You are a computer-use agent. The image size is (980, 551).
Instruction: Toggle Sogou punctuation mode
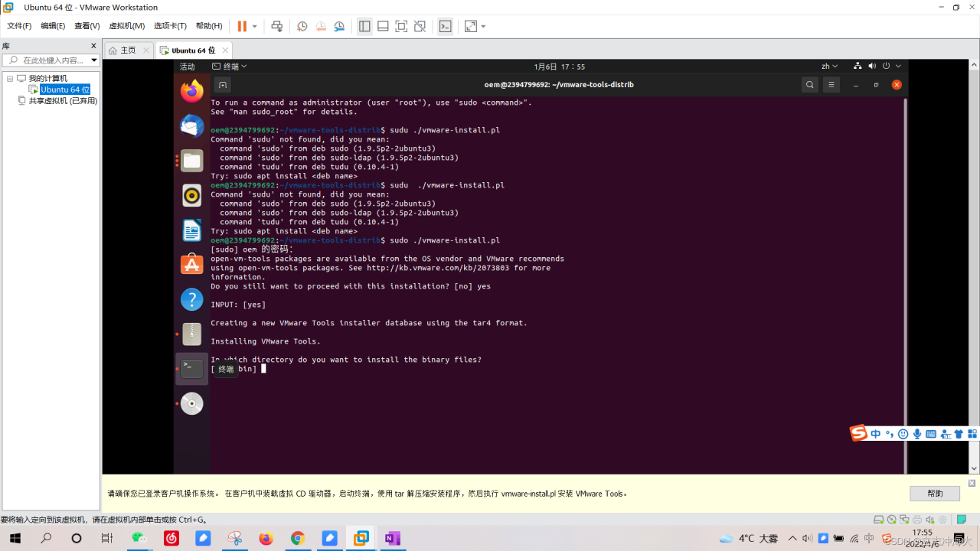point(890,434)
